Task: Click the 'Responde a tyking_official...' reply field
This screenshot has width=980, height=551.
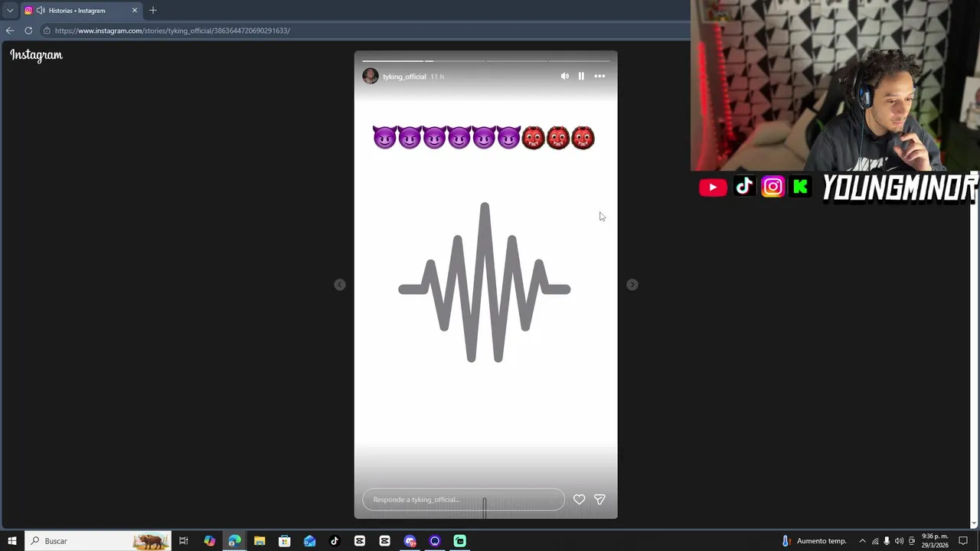Action: (463, 500)
